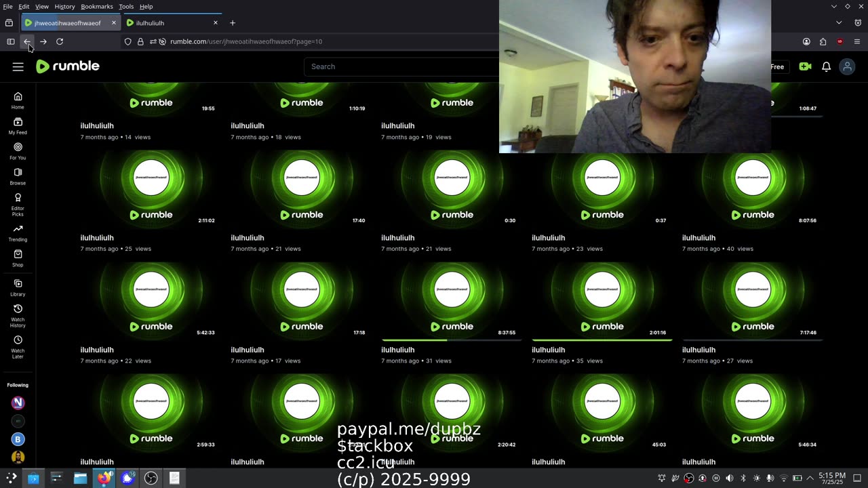Screen dimensions: 868x488
Task: Open Browse in the sidebar
Action: (x=18, y=176)
